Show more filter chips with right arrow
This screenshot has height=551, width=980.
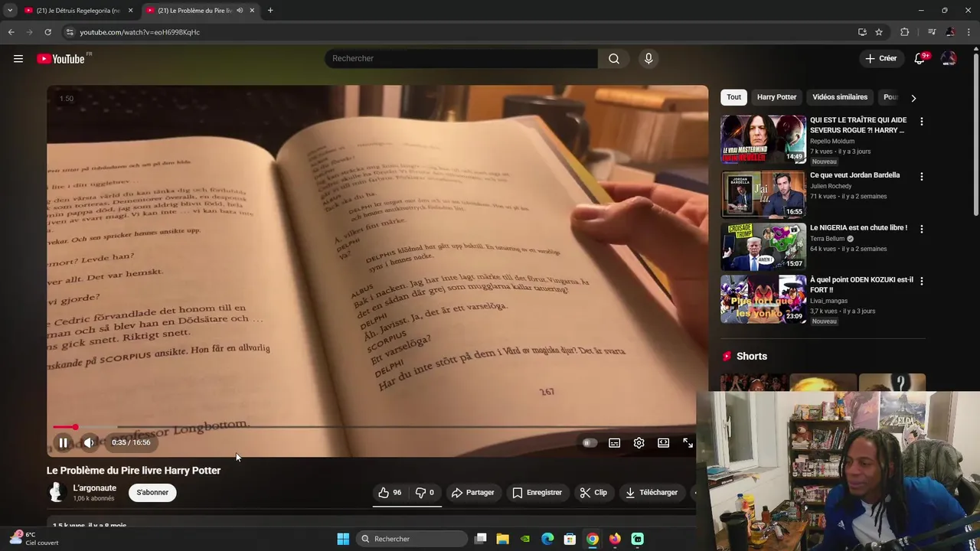click(913, 98)
